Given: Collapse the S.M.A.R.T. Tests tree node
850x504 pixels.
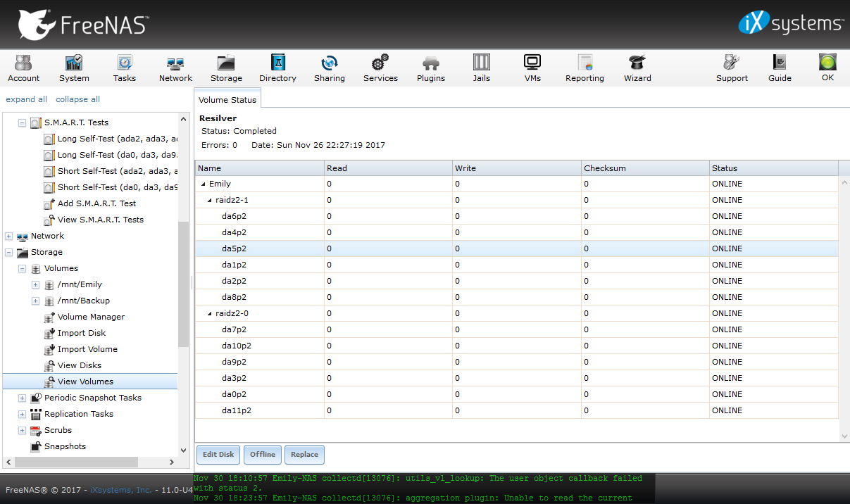Looking at the screenshot, I should 22,122.
